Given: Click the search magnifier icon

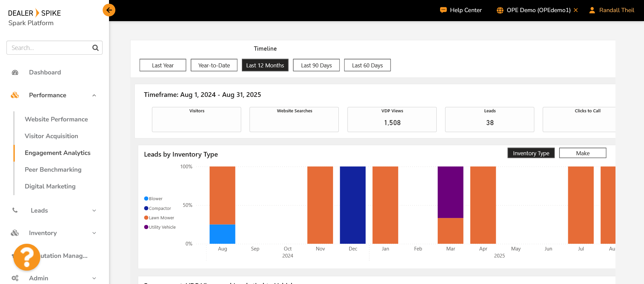Looking at the screenshot, I should [95, 48].
